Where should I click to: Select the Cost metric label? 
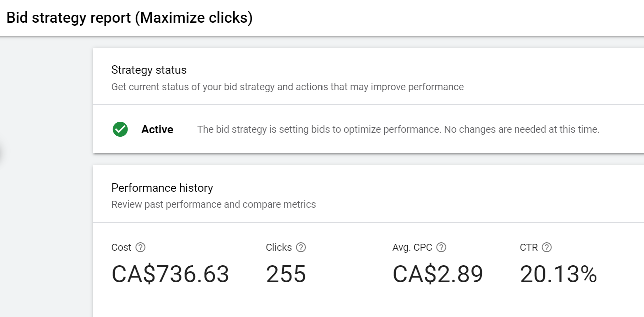tap(121, 247)
